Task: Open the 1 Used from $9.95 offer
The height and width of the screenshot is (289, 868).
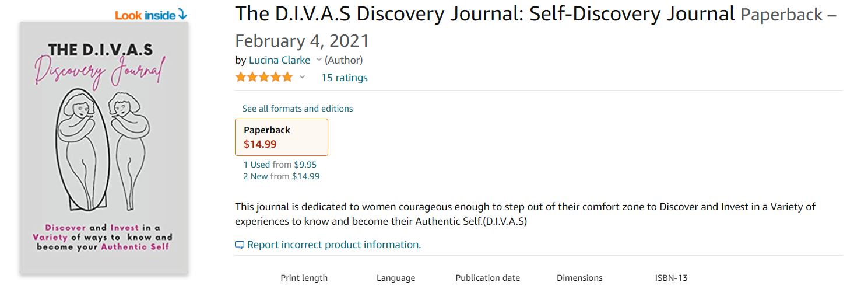Action: coord(280,165)
